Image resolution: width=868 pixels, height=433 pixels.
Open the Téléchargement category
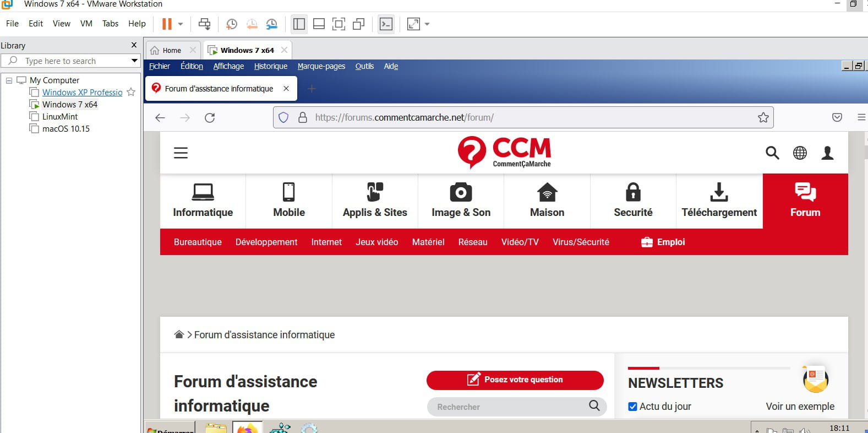click(x=719, y=201)
